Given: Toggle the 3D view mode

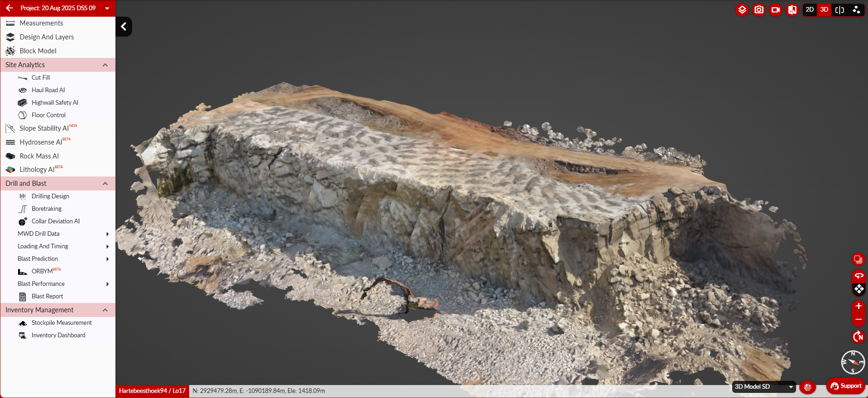Looking at the screenshot, I should coord(824,10).
